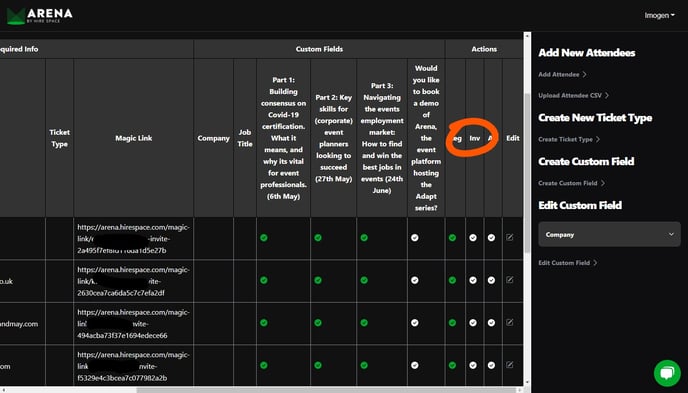
Task: Click the Part 2 Key skills column header
Action: pos(333,138)
